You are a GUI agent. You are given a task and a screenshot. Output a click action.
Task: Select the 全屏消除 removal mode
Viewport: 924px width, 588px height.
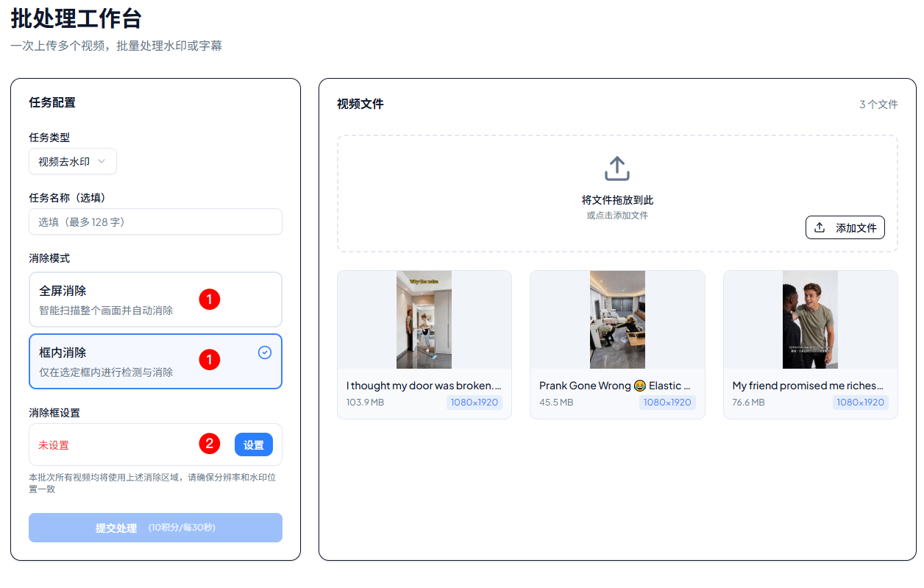[x=155, y=300]
